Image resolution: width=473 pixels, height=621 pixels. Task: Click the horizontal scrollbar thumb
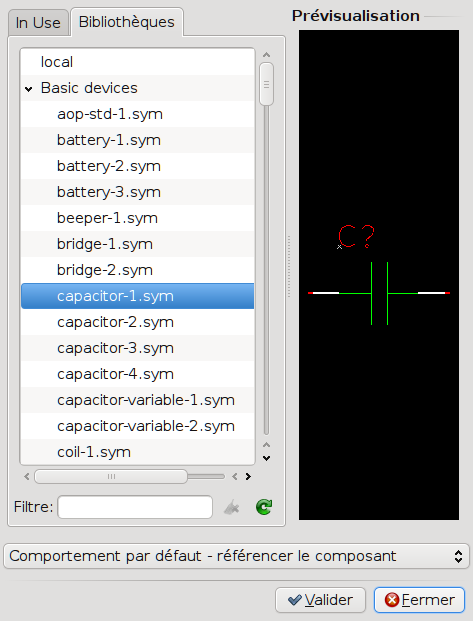[111, 476]
